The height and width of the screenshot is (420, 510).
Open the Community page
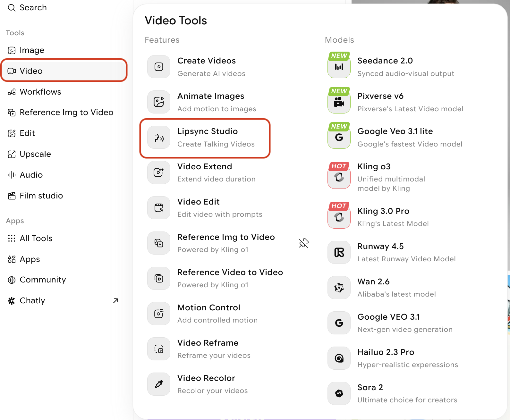click(x=64, y=280)
